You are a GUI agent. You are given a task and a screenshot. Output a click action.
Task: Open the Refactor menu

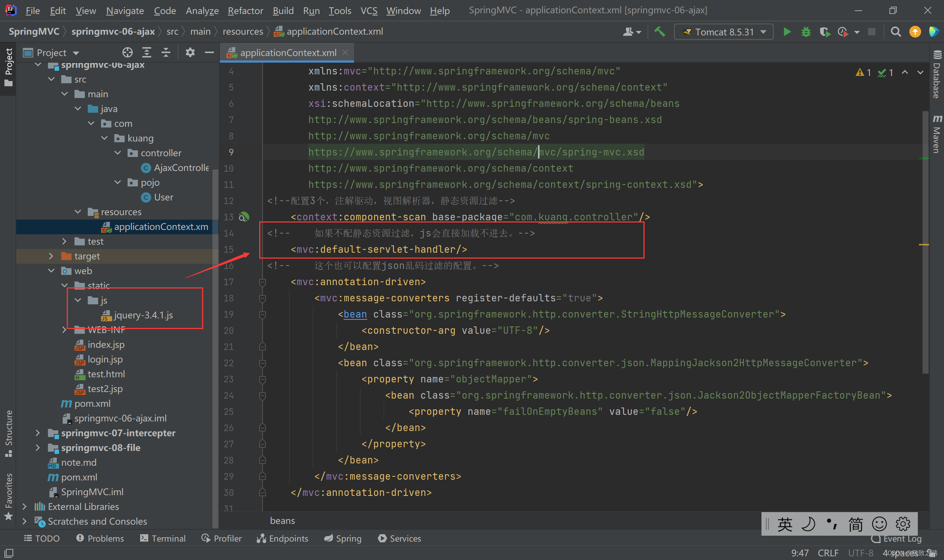point(245,11)
